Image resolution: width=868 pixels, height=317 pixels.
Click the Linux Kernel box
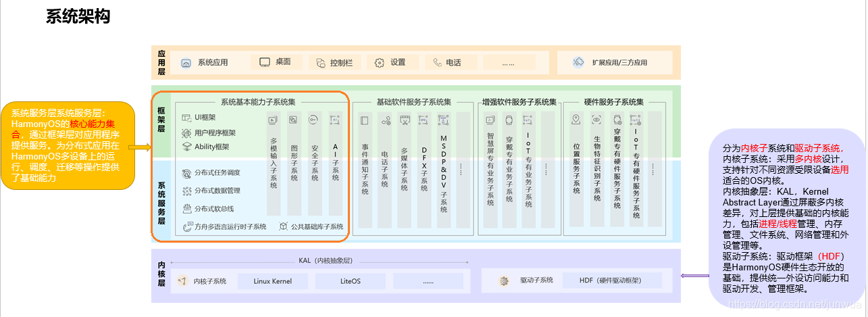coord(273,281)
